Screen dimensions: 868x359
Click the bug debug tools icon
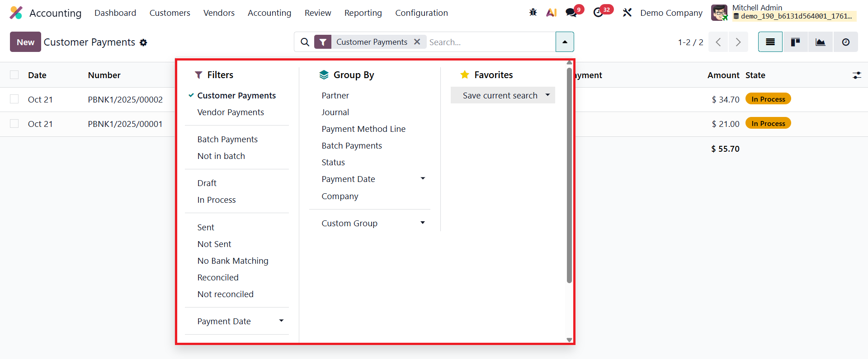pos(533,13)
